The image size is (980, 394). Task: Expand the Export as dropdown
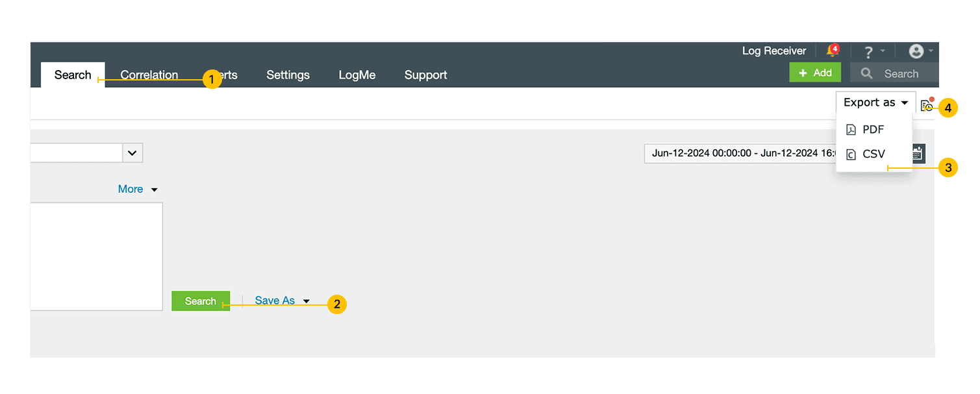click(x=875, y=103)
